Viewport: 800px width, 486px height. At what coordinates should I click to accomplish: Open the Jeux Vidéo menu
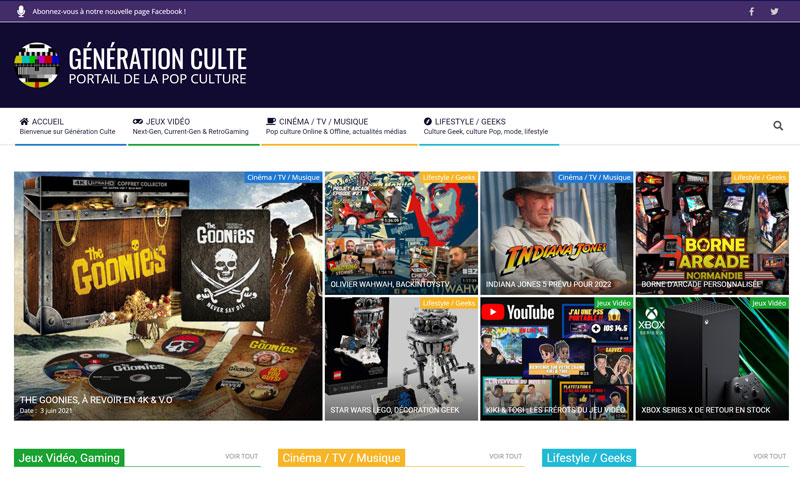190,126
